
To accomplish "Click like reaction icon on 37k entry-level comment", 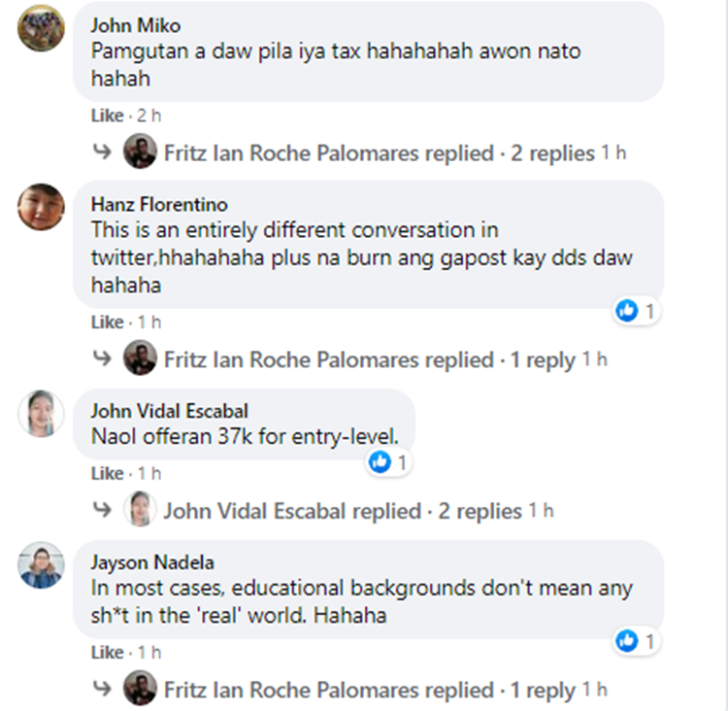I will pos(380,462).
